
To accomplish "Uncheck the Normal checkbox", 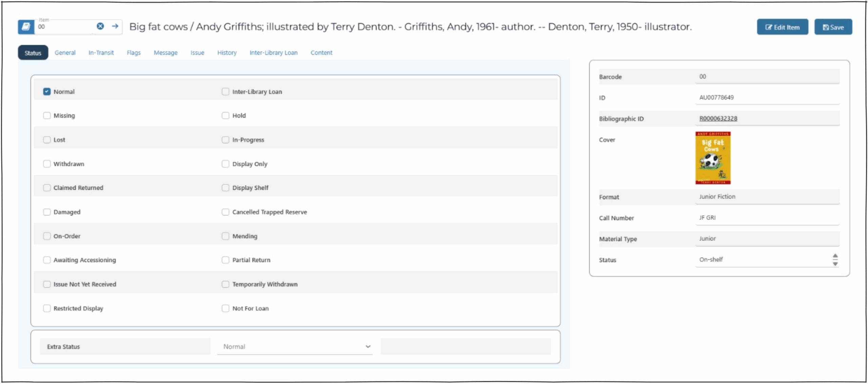I will tap(47, 92).
